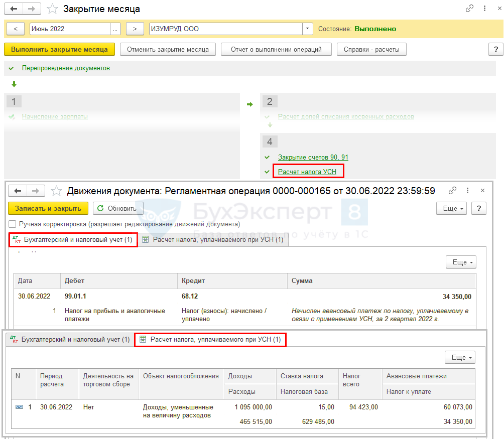Open Еще menu above tax calculation table
Screen dimensions: 504x439
460,357
